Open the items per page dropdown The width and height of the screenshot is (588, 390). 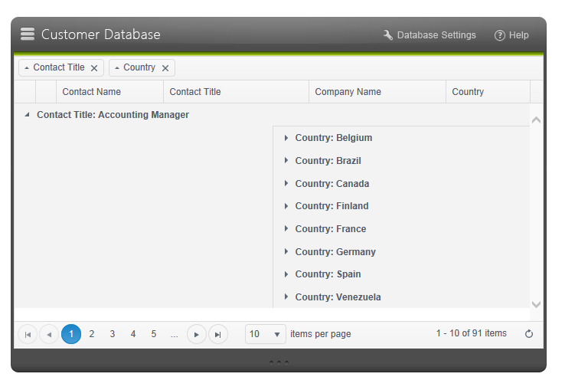click(x=276, y=334)
